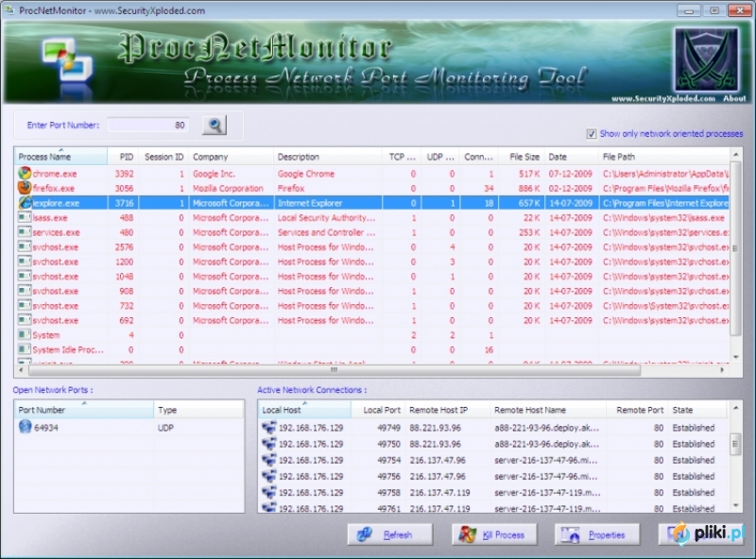This screenshot has width=756, height=559.
Task: Click the process list vertical scrollbar
Action: (736, 248)
